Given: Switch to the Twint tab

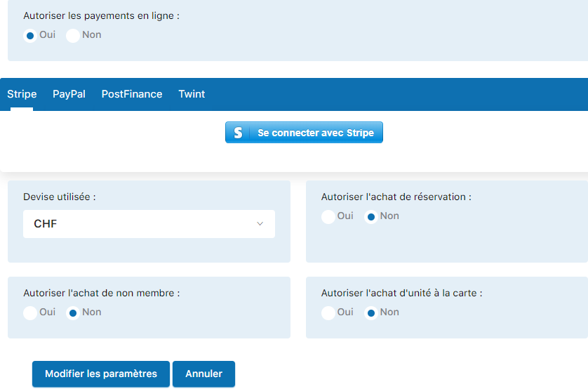Looking at the screenshot, I should pyautogui.click(x=192, y=94).
